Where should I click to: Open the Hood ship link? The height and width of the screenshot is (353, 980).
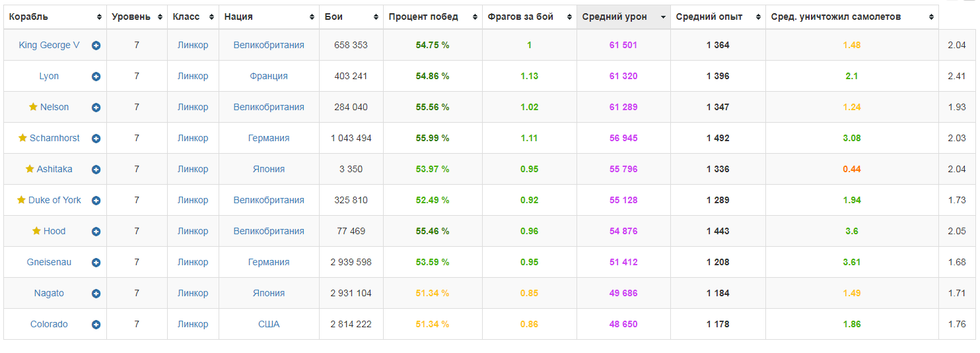point(55,232)
